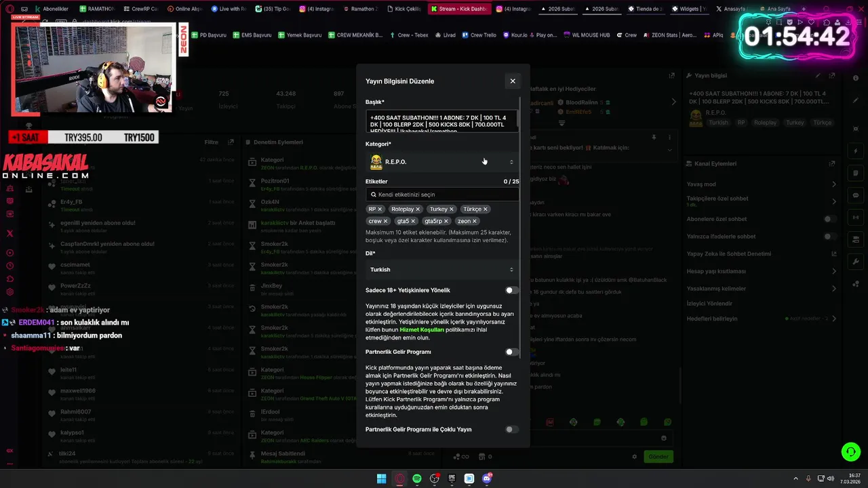Screen dimensions: 868x488
Task: Switch to the Kick Çekiliş browser tab
Action: point(405,9)
